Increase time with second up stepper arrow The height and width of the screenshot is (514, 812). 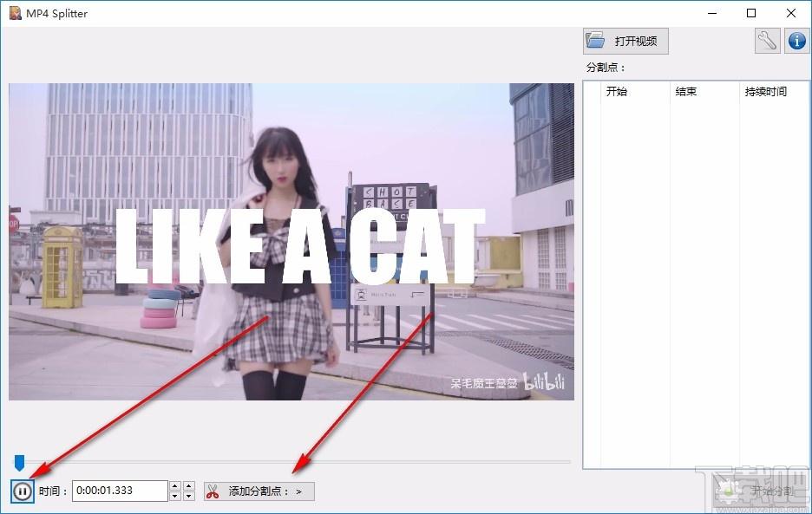[189, 486]
